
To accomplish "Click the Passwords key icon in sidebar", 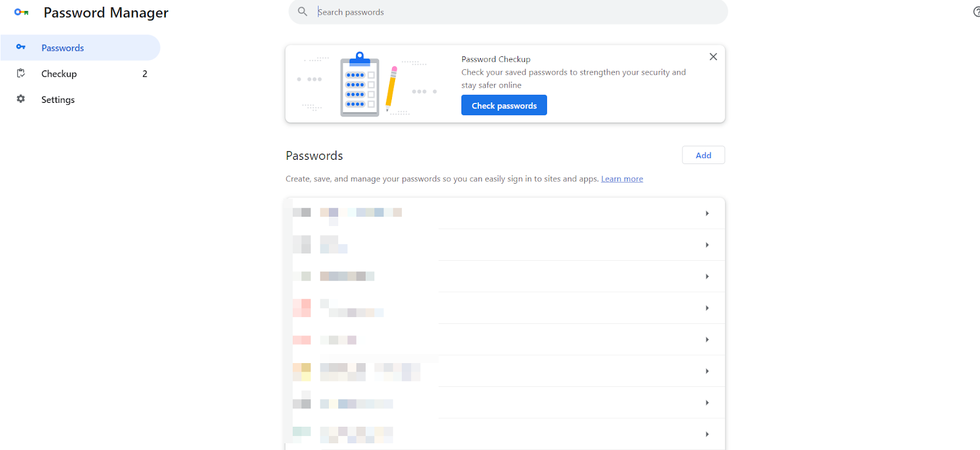I will pyautogui.click(x=21, y=47).
